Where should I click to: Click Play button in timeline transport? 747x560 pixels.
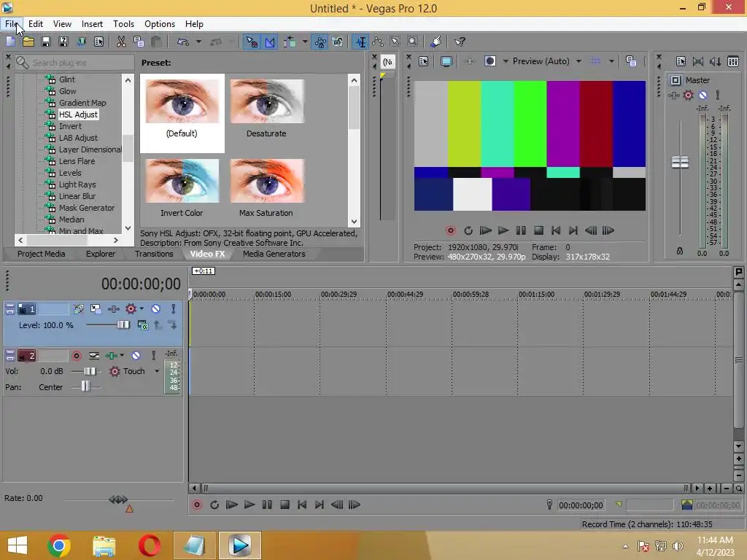[249, 505]
